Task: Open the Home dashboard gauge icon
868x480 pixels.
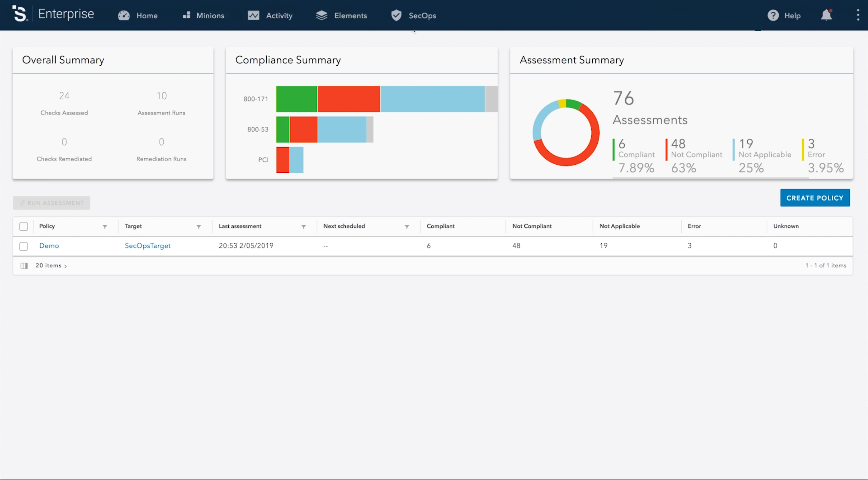Action: point(124,16)
